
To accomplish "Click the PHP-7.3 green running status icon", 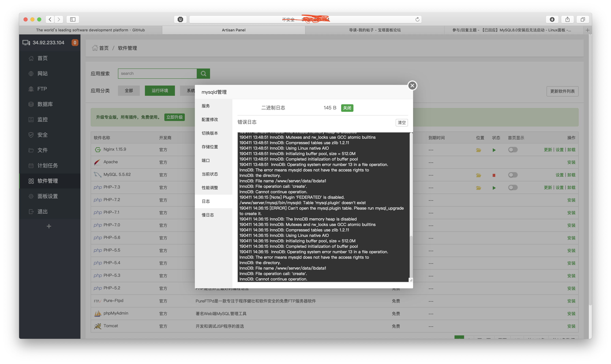I will [494, 188].
